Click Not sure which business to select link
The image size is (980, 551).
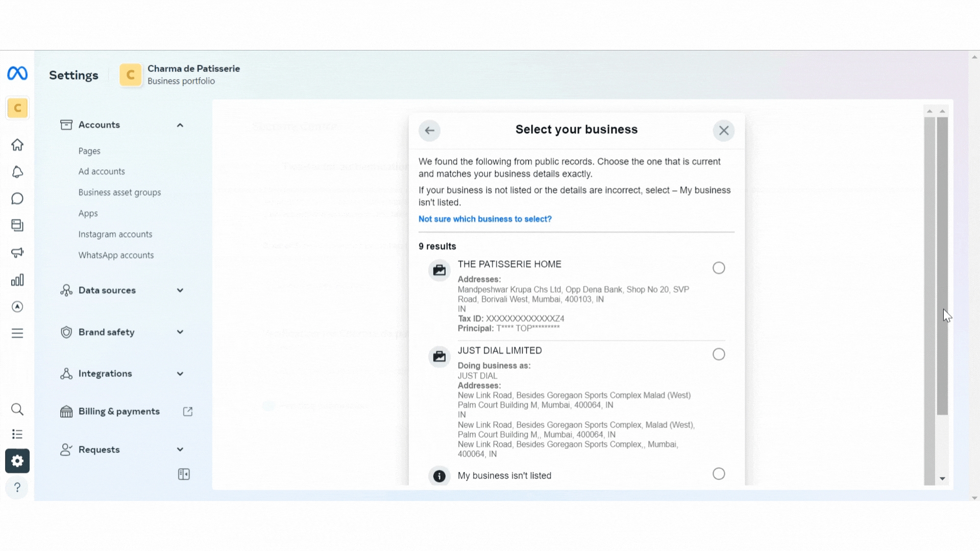[484, 219]
